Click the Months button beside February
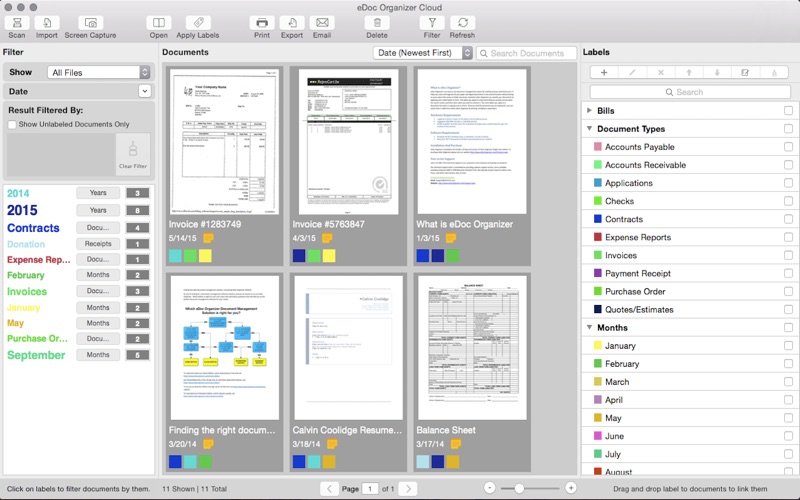This screenshot has width=800, height=500. tap(98, 275)
